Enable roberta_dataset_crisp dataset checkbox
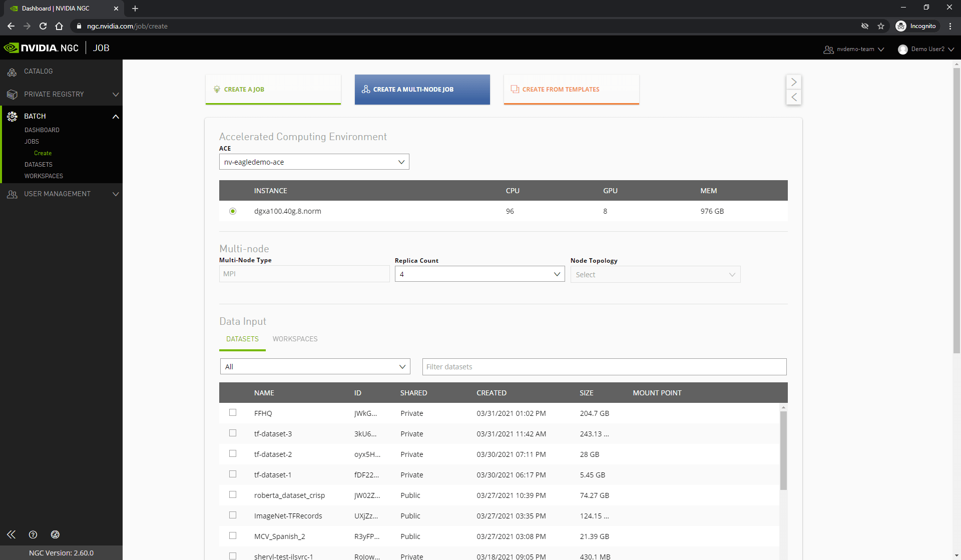The width and height of the screenshot is (961, 560). [233, 495]
